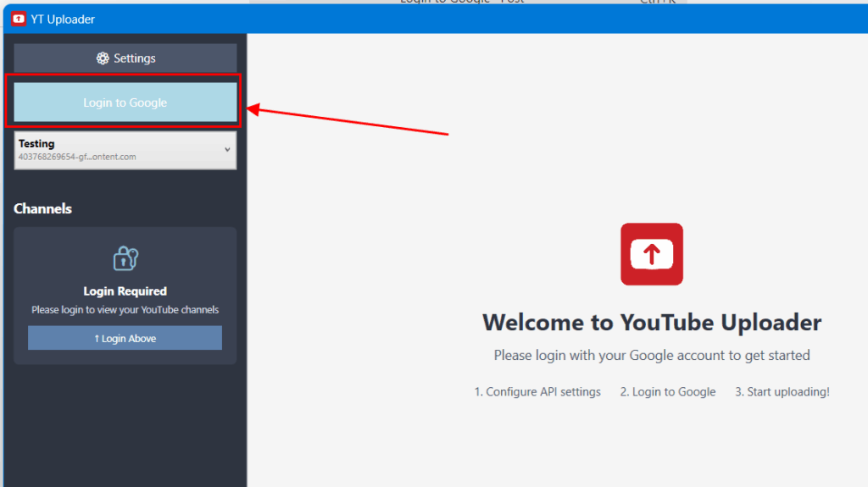Click the Settings gear icon
Screen dimensions: 868x487
coord(103,58)
